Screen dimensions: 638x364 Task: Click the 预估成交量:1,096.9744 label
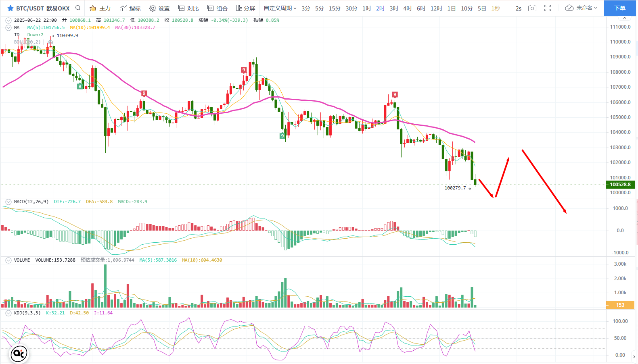click(x=107, y=260)
